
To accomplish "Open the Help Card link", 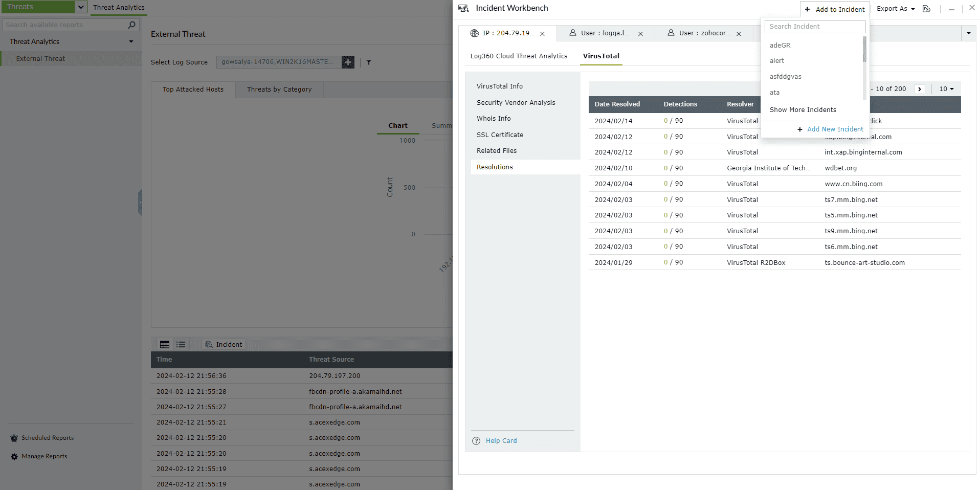I will pyautogui.click(x=501, y=441).
